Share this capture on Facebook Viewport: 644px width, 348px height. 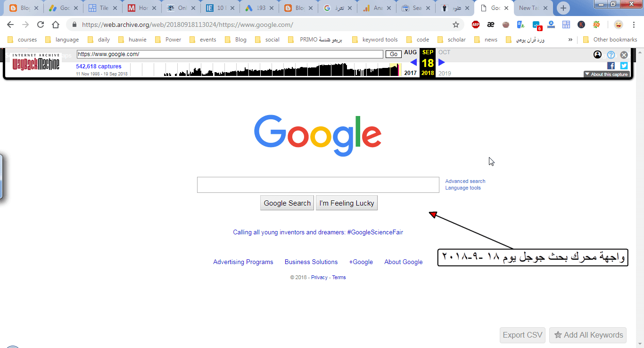(x=611, y=66)
